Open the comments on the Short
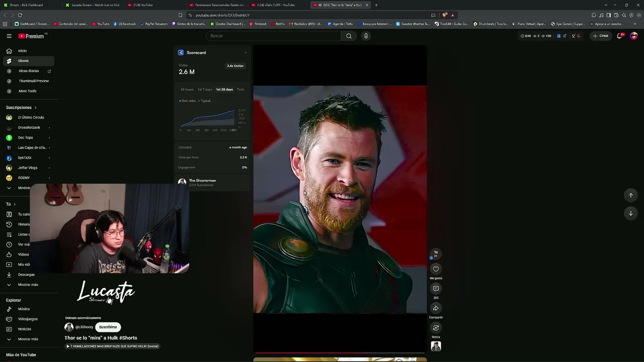This screenshot has height=362, width=644. click(x=436, y=289)
